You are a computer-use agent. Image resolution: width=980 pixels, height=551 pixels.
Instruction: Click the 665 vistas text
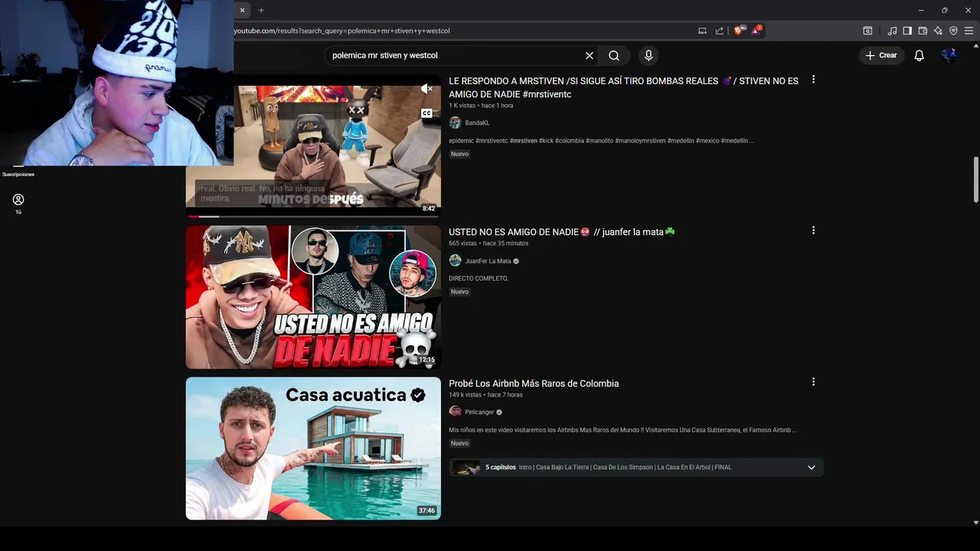point(462,243)
